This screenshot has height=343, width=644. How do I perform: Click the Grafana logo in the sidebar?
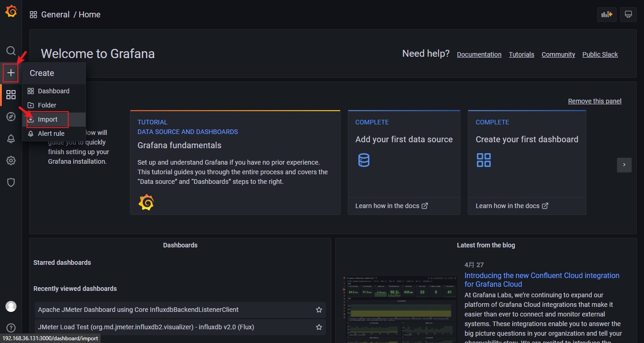tap(11, 11)
